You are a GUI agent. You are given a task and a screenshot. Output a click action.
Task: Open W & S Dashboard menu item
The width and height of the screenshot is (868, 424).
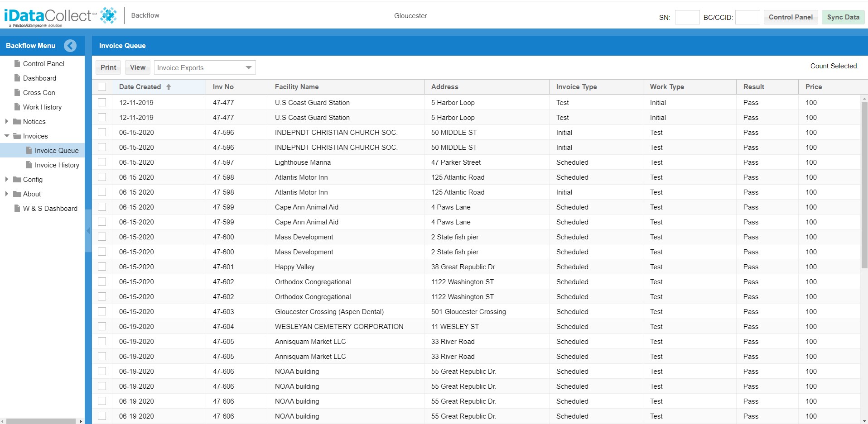click(x=50, y=208)
